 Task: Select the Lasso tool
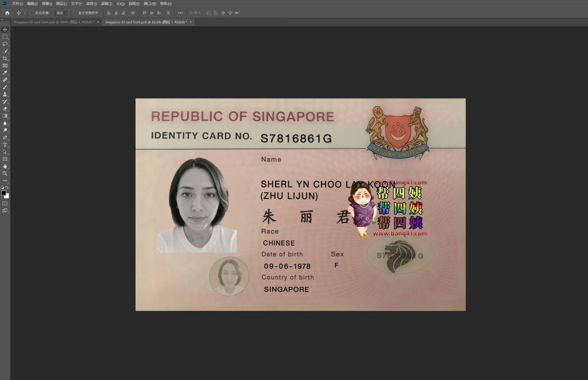click(x=4, y=43)
